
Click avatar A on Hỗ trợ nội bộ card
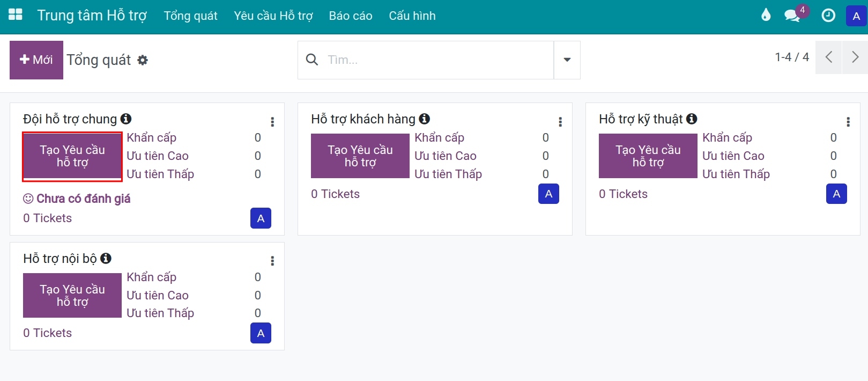point(261,333)
